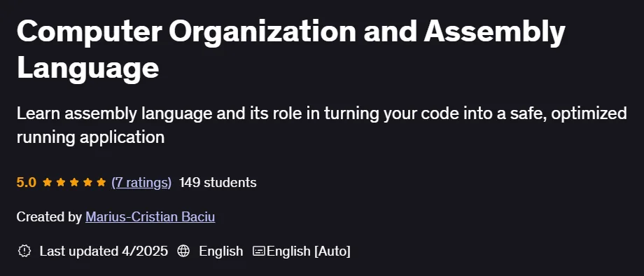This screenshot has height=276, width=644.
Task: Click the Computer Organization and Assembly title
Action: 290,32
